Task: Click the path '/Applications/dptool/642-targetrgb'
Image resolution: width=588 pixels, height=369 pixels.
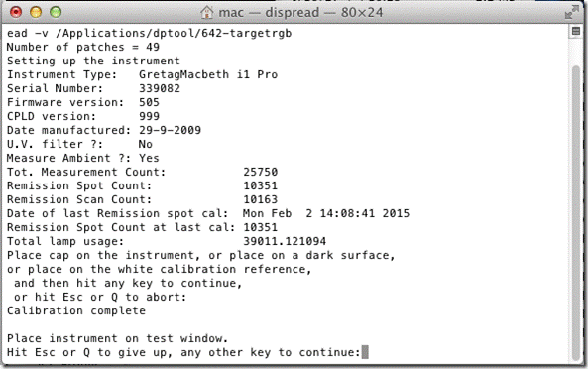Action: pos(174,33)
